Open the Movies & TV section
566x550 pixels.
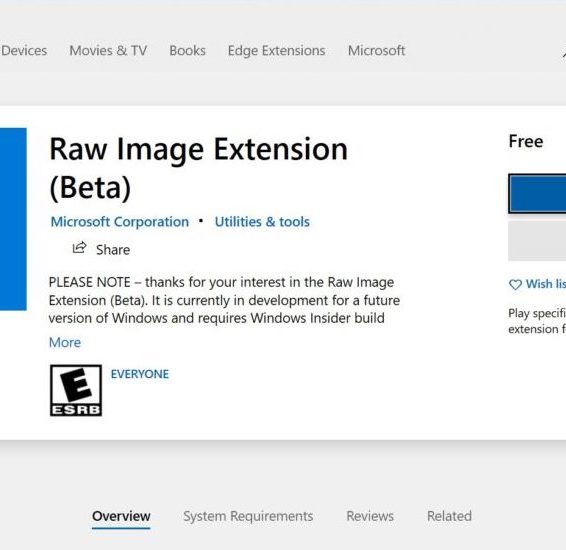coord(108,51)
